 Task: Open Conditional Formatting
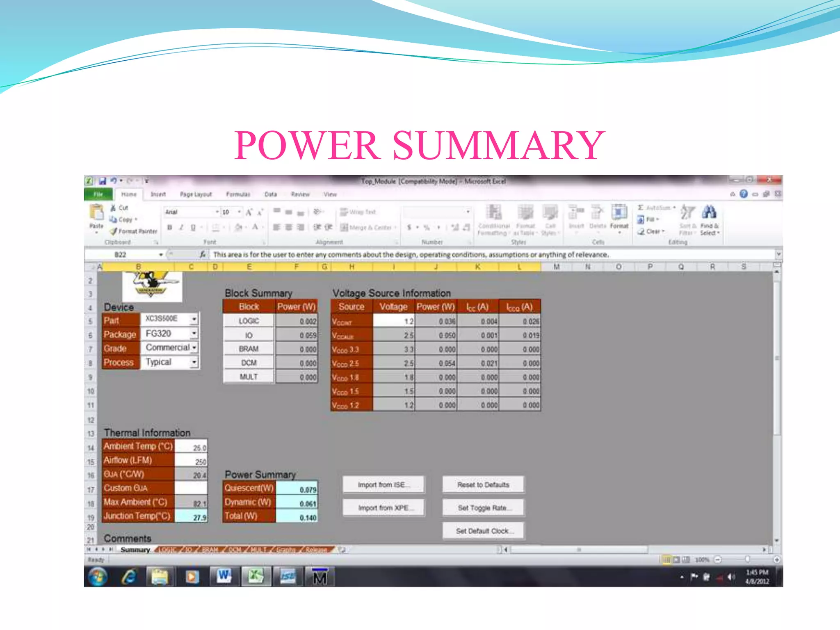[x=494, y=220]
